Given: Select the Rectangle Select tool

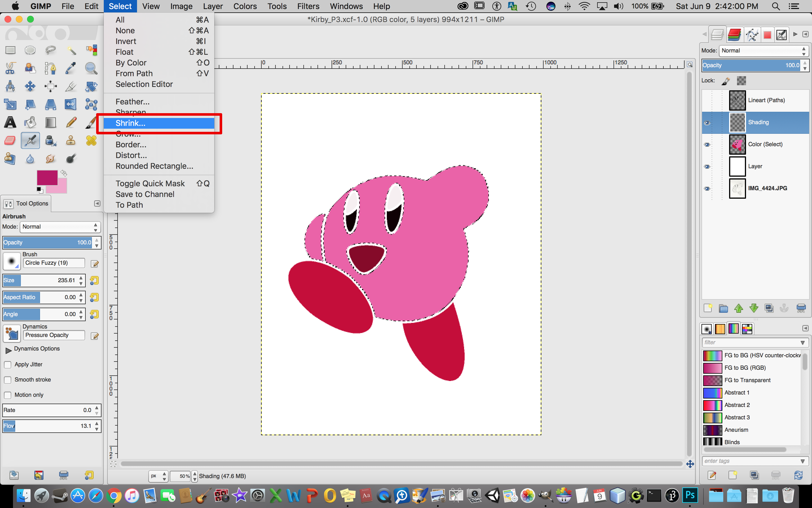Looking at the screenshot, I should (10, 51).
